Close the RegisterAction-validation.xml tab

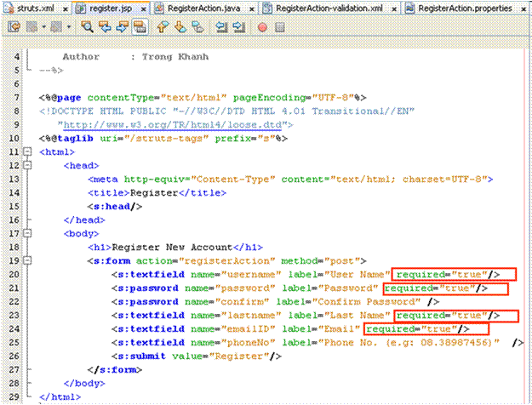(394, 9)
